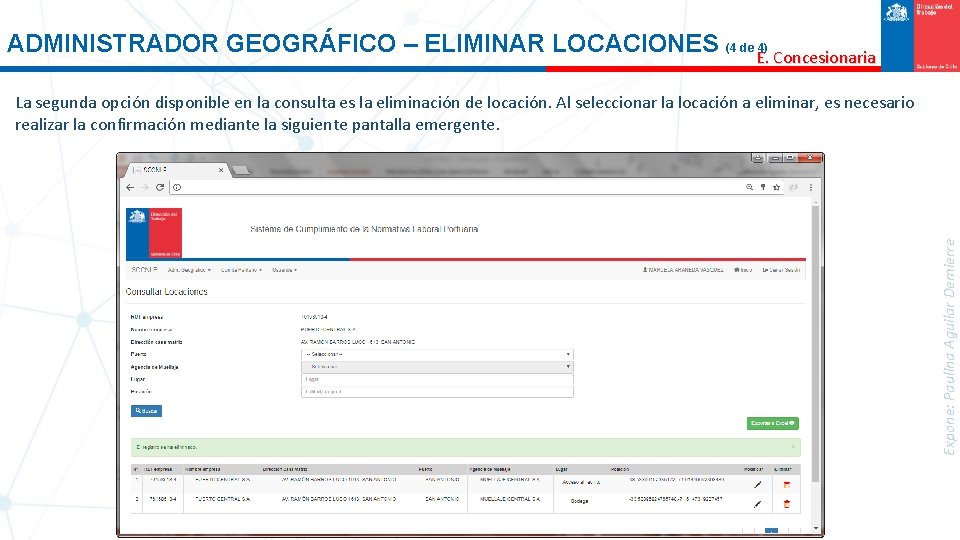Open the Adm. Geográfico dropdown menu

tap(189, 270)
